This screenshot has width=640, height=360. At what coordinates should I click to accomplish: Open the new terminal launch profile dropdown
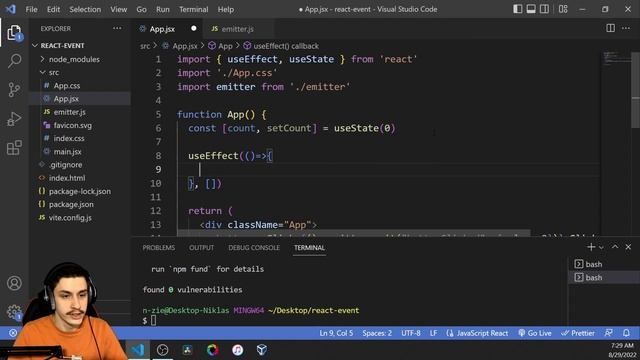coord(601,247)
